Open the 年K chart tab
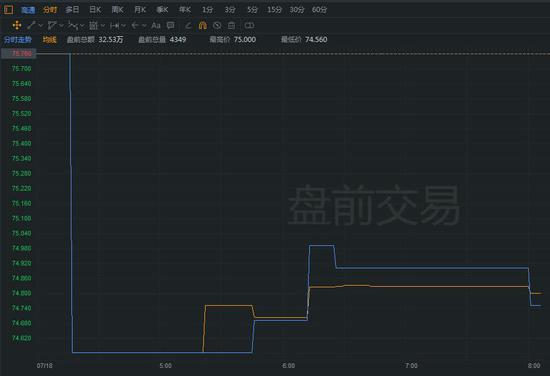This screenshot has height=376, width=550. [x=185, y=10]
